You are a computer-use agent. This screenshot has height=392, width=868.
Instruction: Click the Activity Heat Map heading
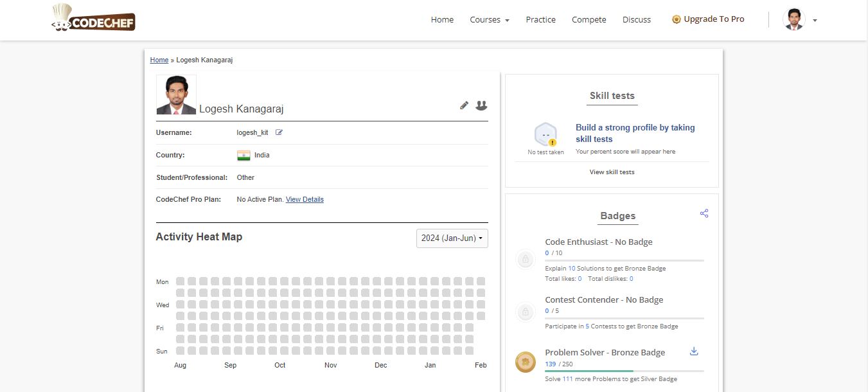[199, 236]
